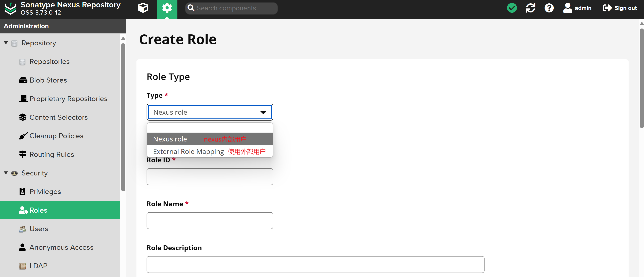Click the refresh icon in header
This screenshot has height=277, width=644.
click(531, 8)
